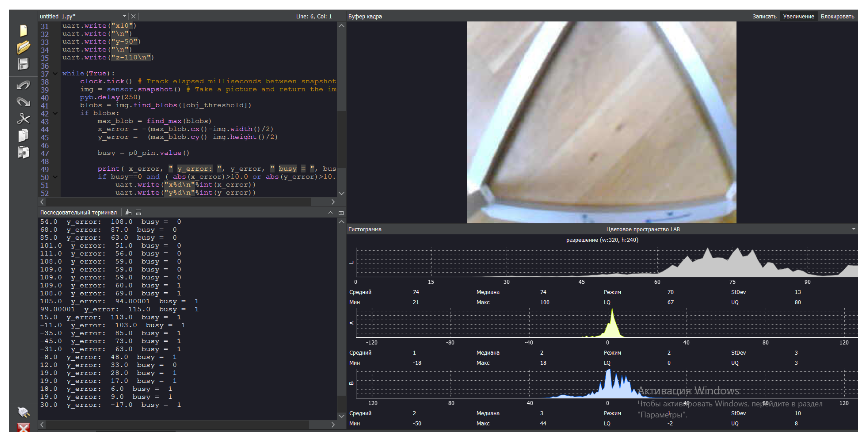Clear the serial terminal with the broom icon
Screen dimensions: 868x442
click(128, 212)
